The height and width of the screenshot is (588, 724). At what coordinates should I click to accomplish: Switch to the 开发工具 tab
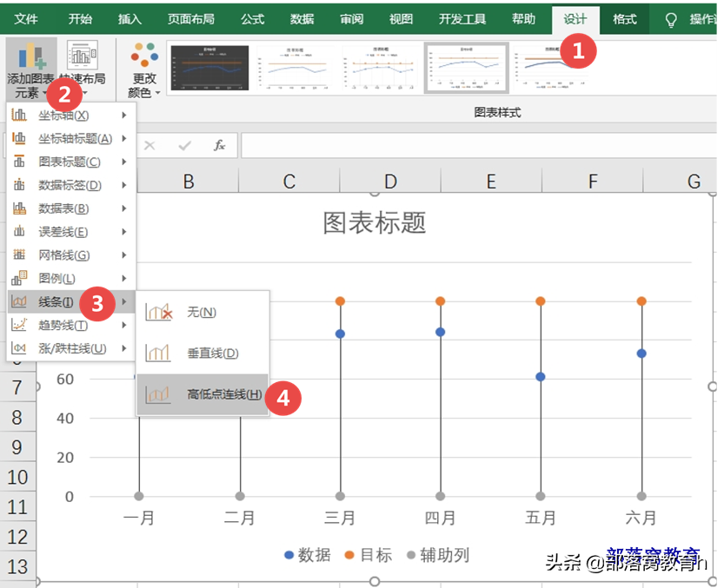point(462,19)
